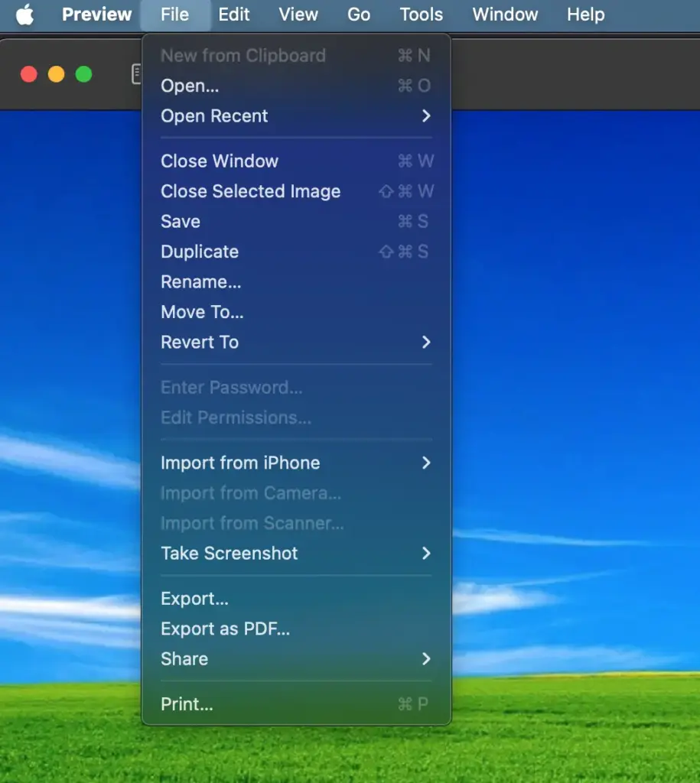Expand the Take Screenshot submenu
This screenshot has height=783, width=700.
click(296, 554)
